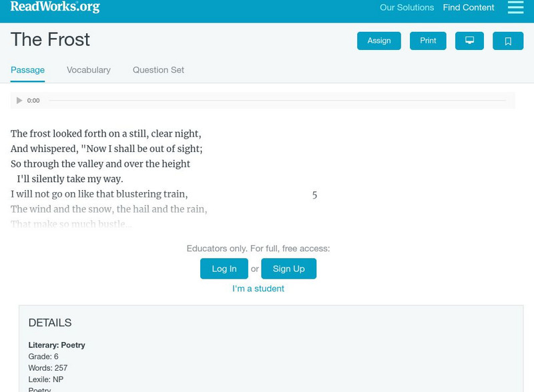Click the projector display icon button
The image size is (534, 392).
pyautogui.click(x=469, y=41)
